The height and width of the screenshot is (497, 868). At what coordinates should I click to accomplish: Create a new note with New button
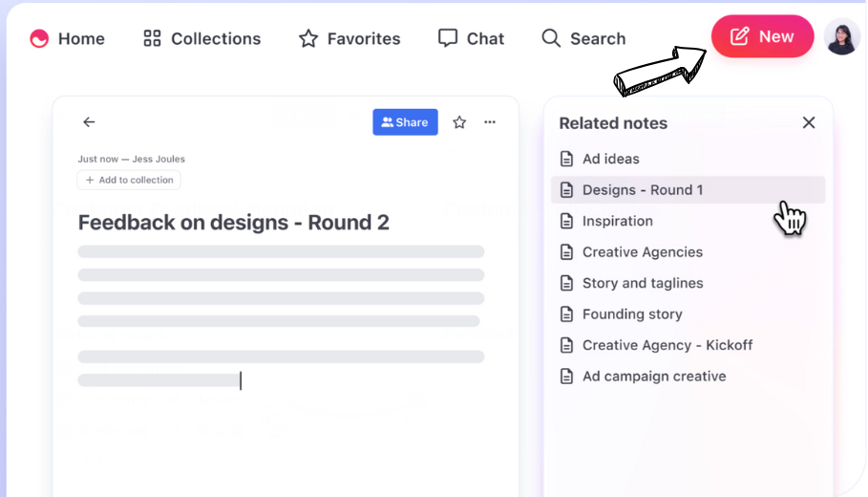[762, 37]
